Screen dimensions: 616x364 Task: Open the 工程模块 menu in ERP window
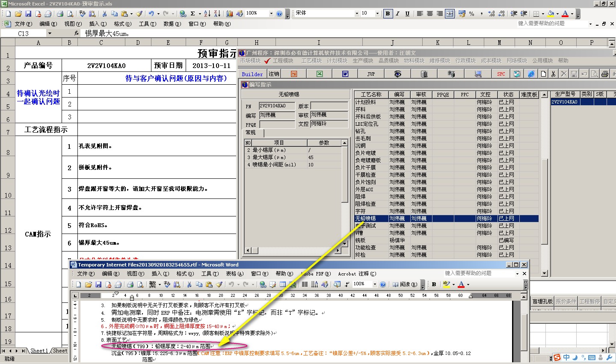coord(283,61)
